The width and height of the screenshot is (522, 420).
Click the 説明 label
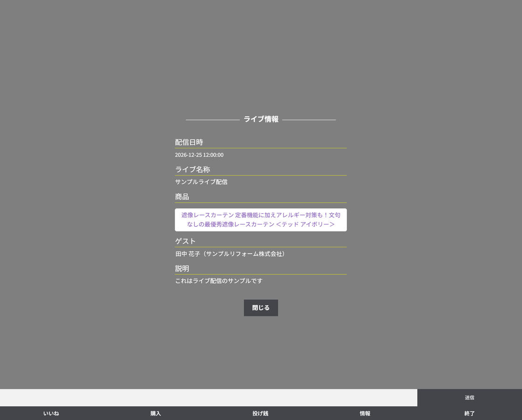point(182,269)
